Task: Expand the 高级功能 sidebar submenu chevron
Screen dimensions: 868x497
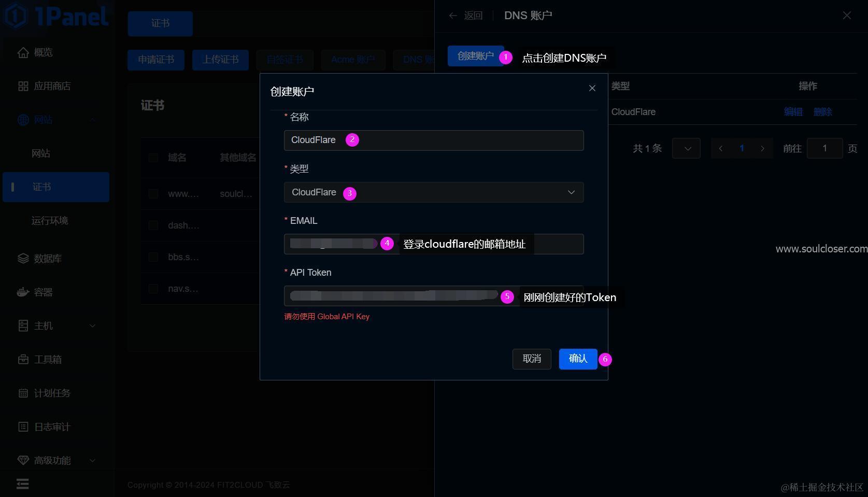Action: [x=92, y=460]
